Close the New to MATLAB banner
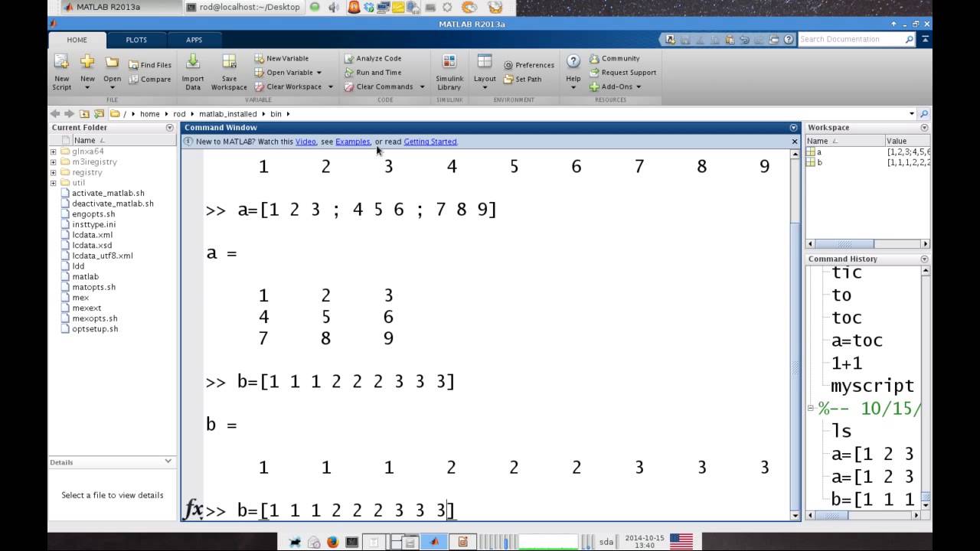Screen dimensions: 980x551 794,142
